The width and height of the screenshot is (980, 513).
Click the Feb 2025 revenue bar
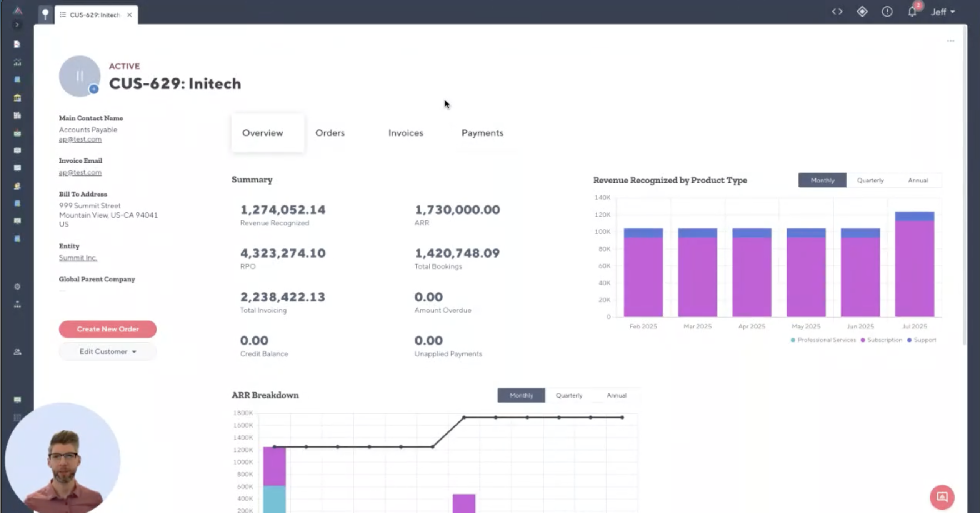643,273
